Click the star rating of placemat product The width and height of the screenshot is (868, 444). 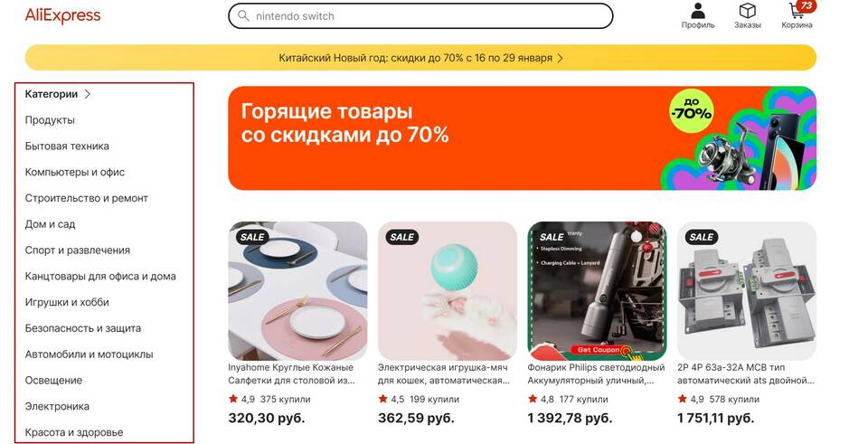(x=233, y=399)
